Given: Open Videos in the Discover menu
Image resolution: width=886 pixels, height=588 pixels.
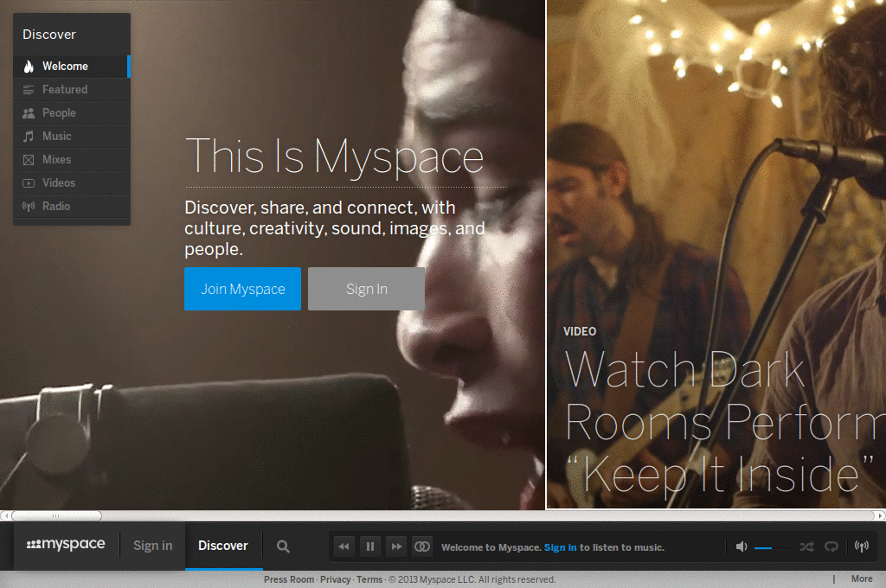Looking at the screenshot, I should [72, 183].
